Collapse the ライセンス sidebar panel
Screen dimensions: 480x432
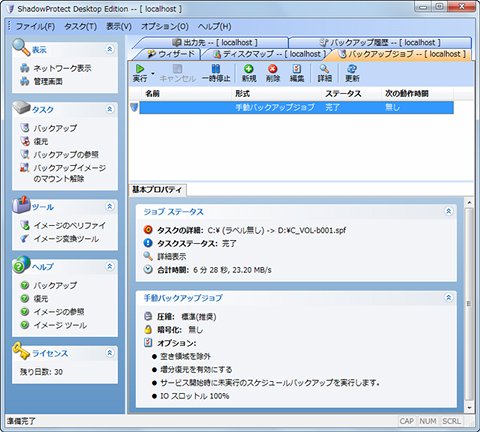pyautogui.click(x=110, y=353)
